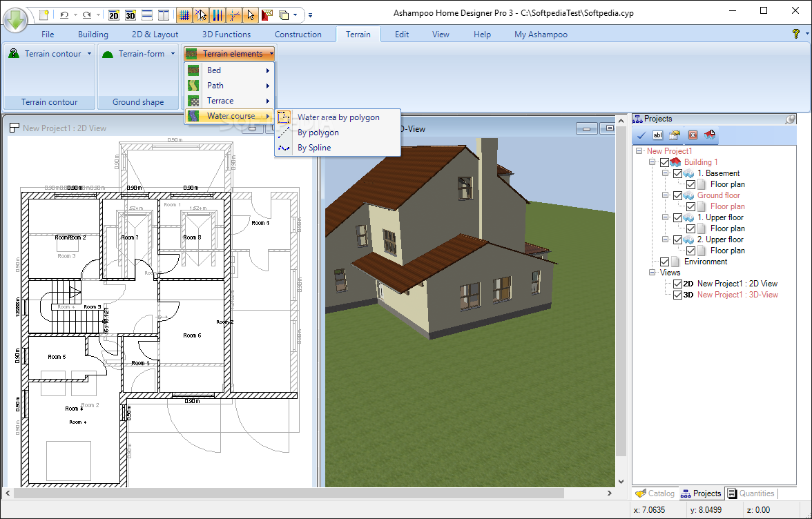
Task: Click the Terrain elements button
Action: click(229, 54)
